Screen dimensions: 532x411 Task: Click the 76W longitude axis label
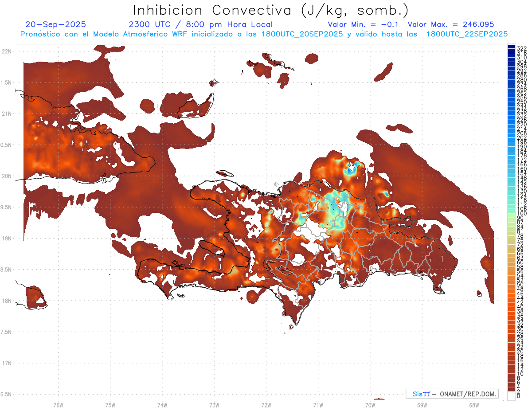click(58, 405)
